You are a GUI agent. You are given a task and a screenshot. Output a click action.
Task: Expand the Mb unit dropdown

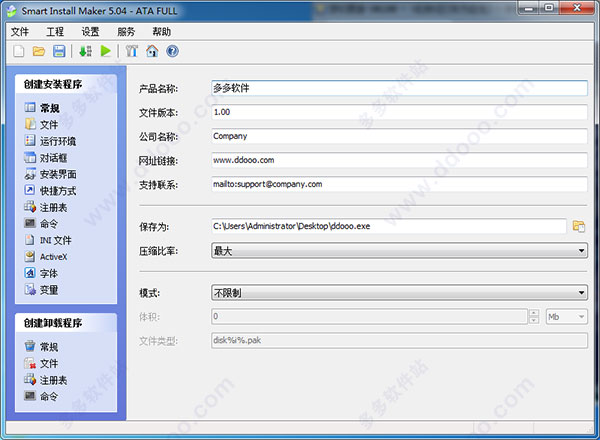(x=581, y=317)
